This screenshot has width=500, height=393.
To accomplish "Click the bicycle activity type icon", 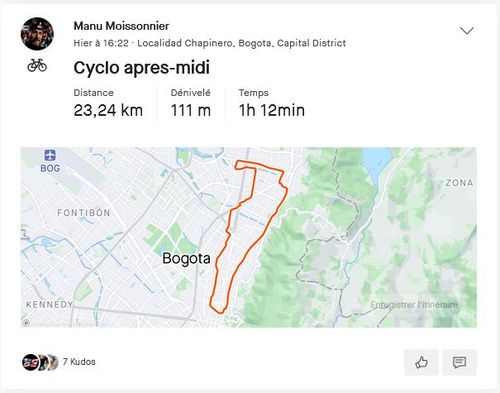I will 37,65.
